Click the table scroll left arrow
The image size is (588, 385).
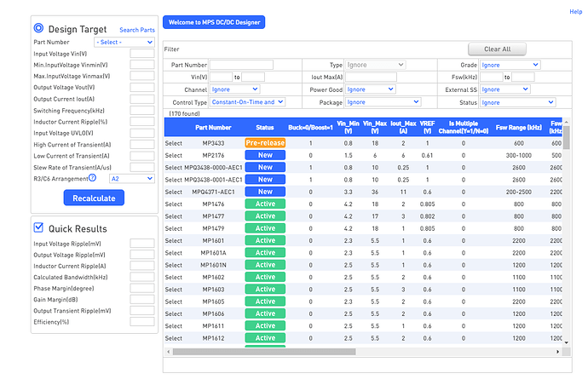click(x=169, y=352)
